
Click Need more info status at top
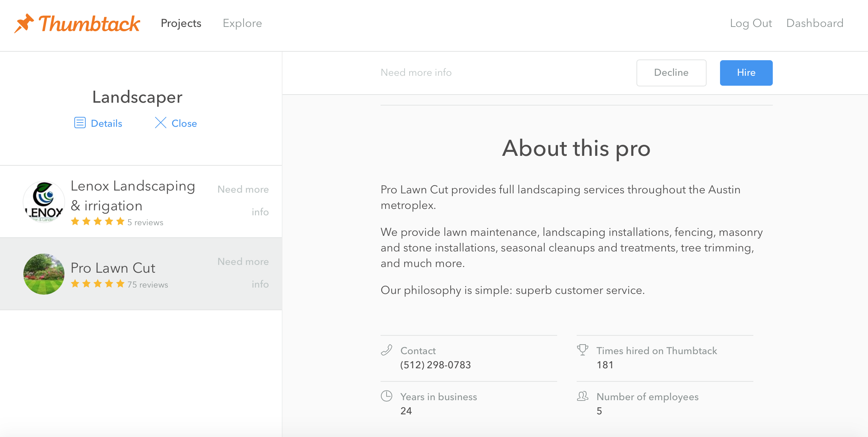pos(416,73)
